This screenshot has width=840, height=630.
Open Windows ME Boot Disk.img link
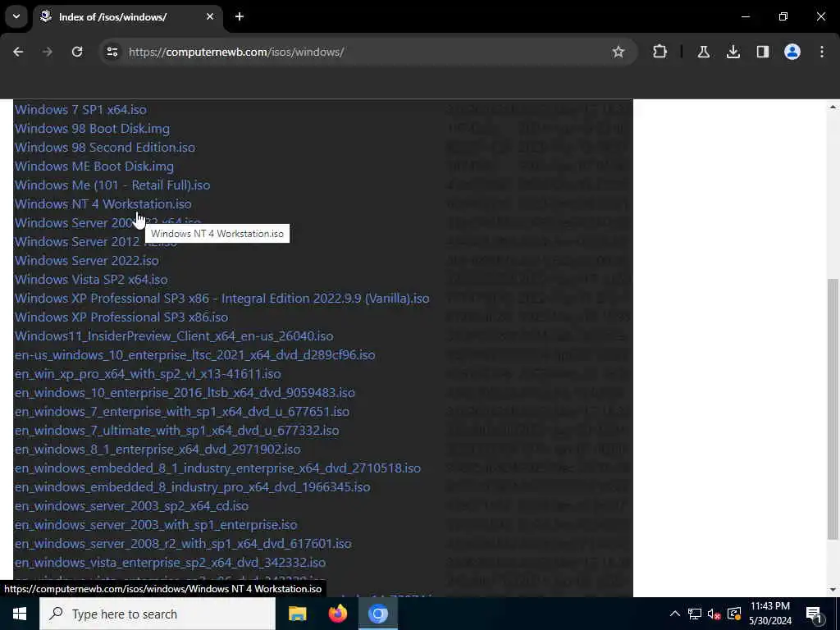[94, 166]
